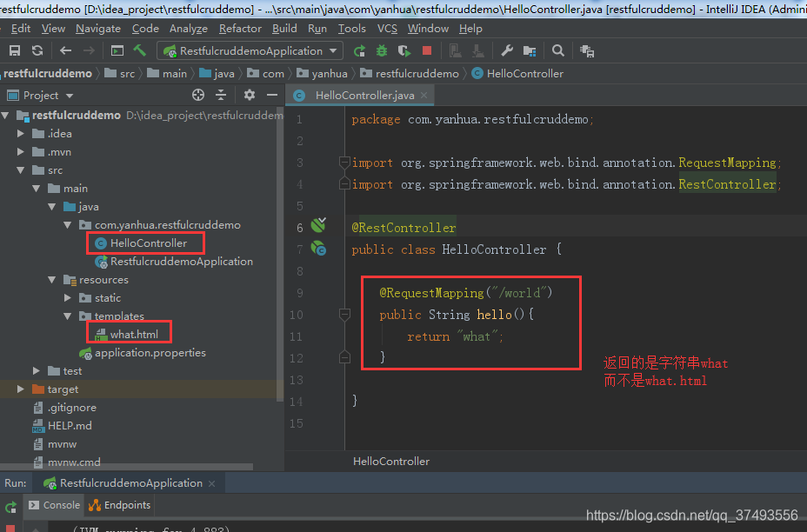
Task: Select what.html in the project tree
Action: point(134,335)
